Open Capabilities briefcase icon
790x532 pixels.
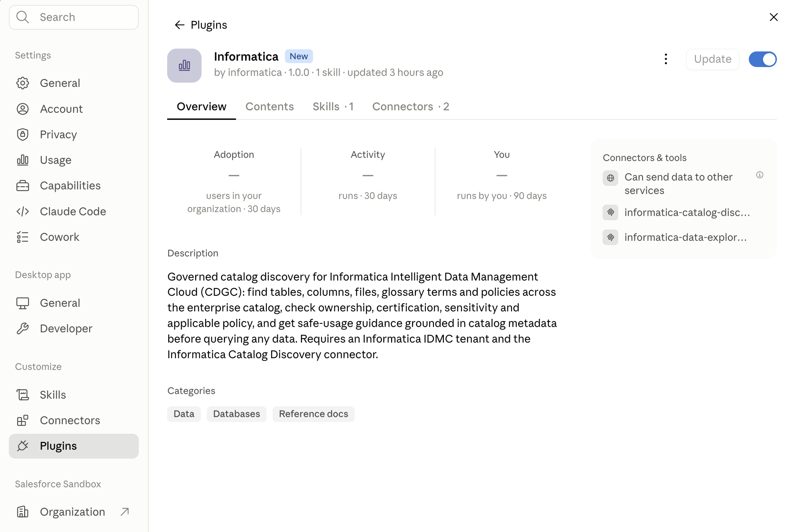(x=23, y=185)
